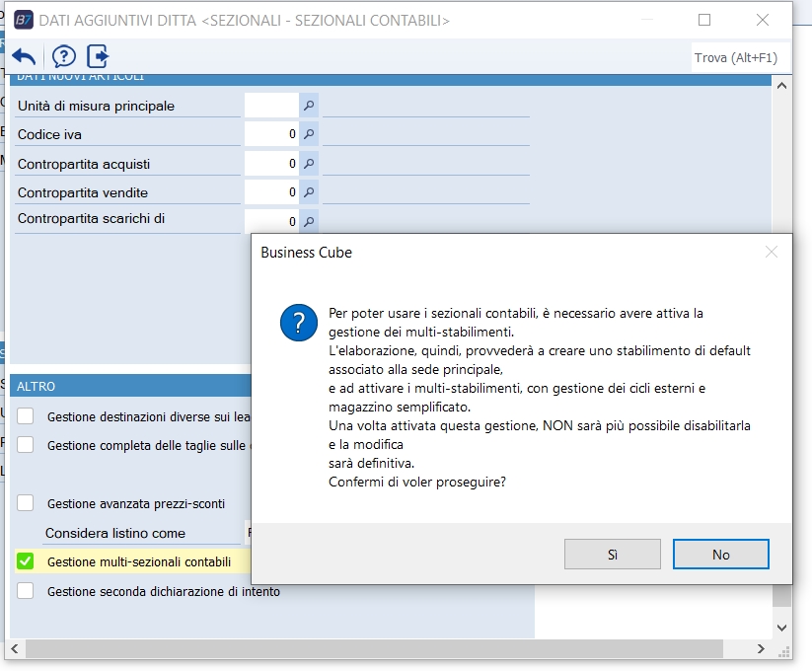812x671 pixels.
Task: Open the help question-mark toolbar icon
Action: tap(64, 56)
